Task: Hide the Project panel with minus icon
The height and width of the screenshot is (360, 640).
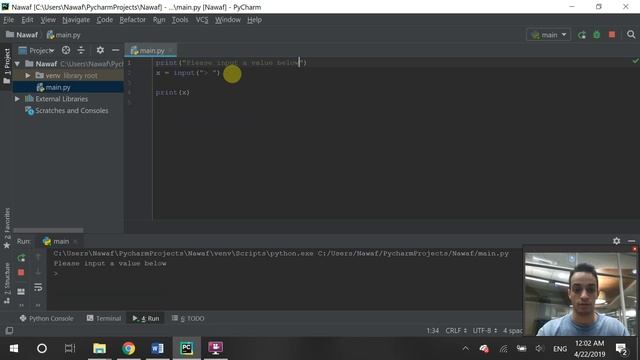Action: [116, 50]
